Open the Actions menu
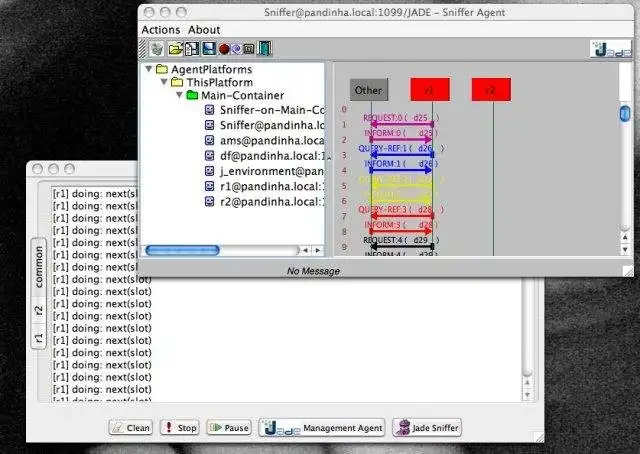 (161, 30)
